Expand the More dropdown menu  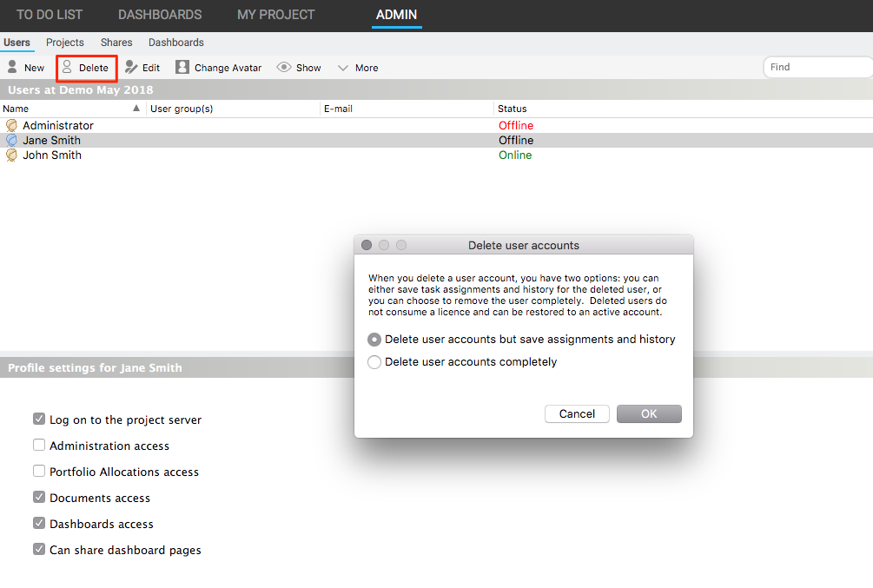click(x=358, y=68)
